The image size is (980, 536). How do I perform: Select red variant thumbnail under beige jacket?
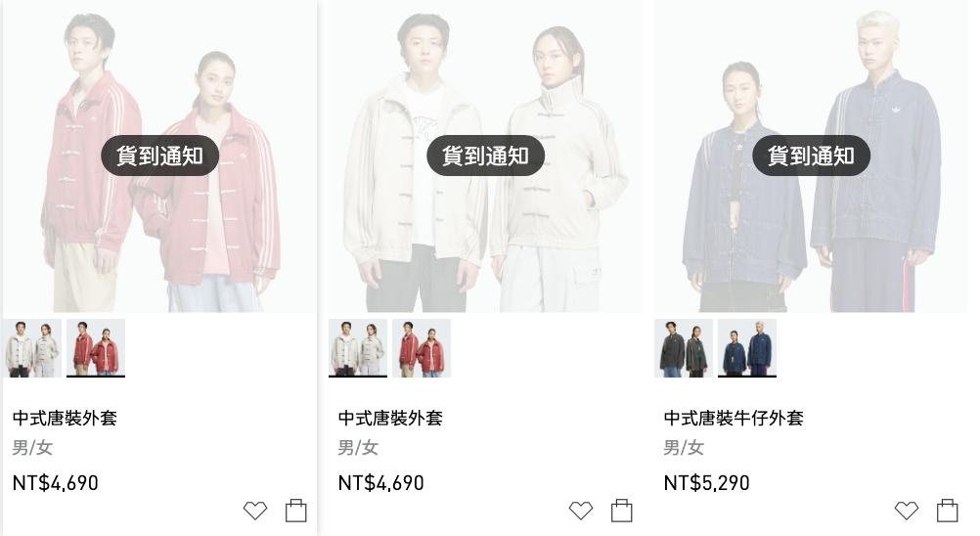pyautogui.click(x=422, y=348)
